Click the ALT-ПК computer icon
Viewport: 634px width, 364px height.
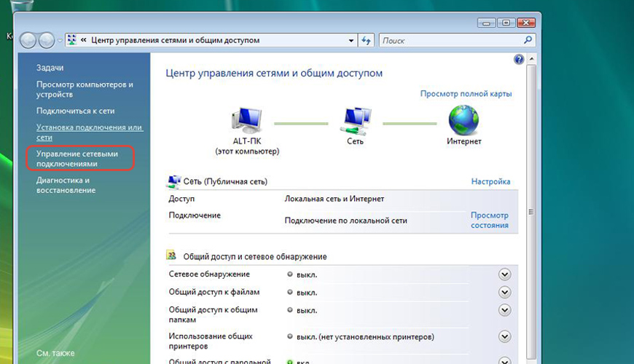point(247,120)
